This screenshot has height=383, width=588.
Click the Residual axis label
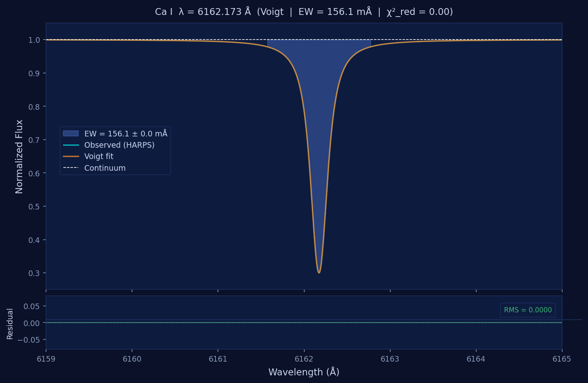click(x=10, y=324)
